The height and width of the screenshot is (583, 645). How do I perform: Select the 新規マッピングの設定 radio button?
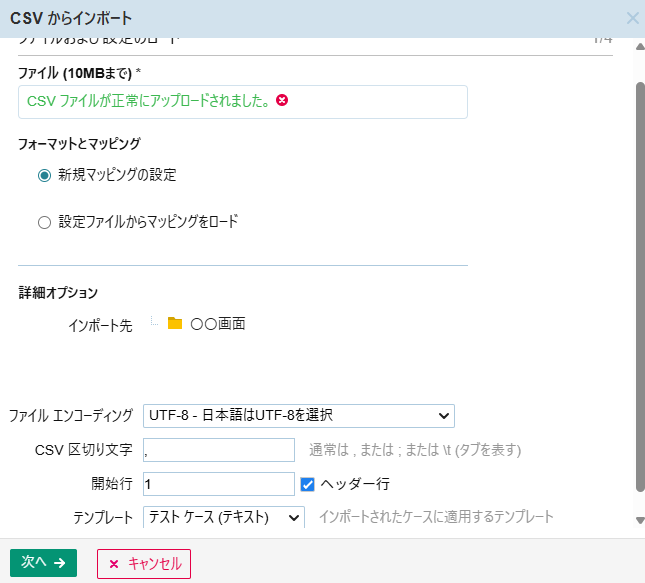tap(44, 175)
